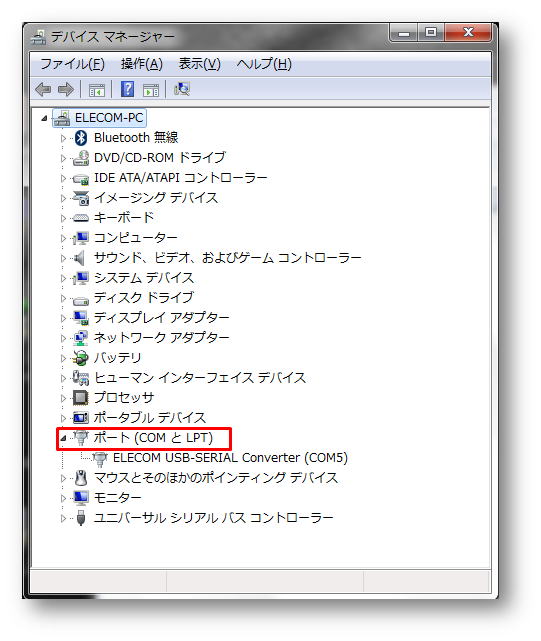Open the ヘルプ(H) menu
The width and height of the screenshot is (541, 641).
click(x=264, y=64)
